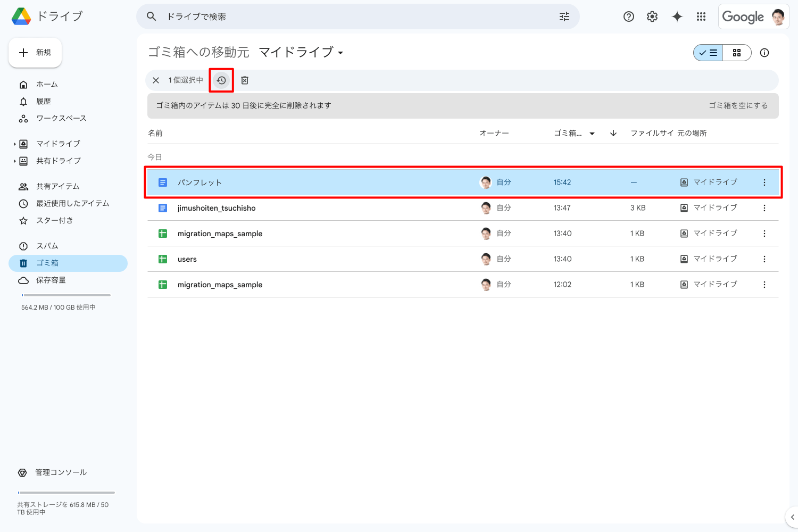Open the Google account avatar
The image size is (798, 532).
778,17
